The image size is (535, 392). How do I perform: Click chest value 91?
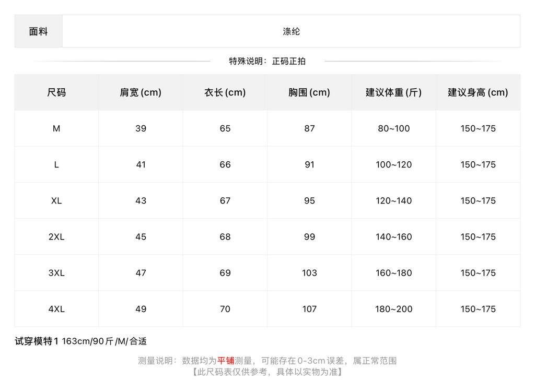pos(309,164)
